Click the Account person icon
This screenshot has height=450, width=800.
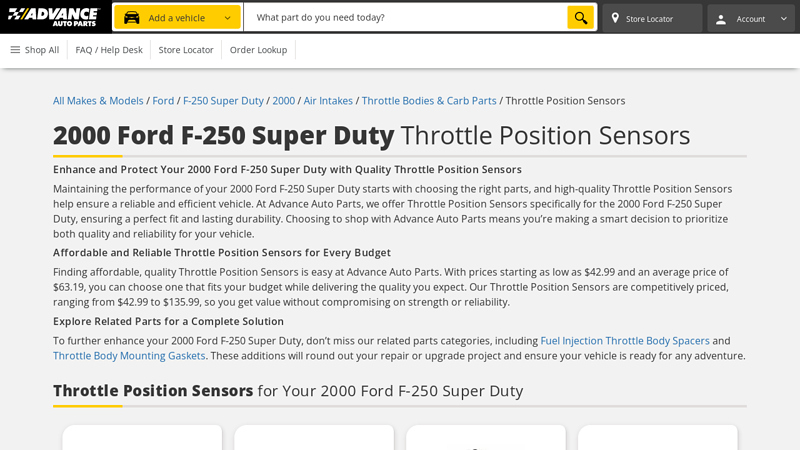(x=721, y=19)
